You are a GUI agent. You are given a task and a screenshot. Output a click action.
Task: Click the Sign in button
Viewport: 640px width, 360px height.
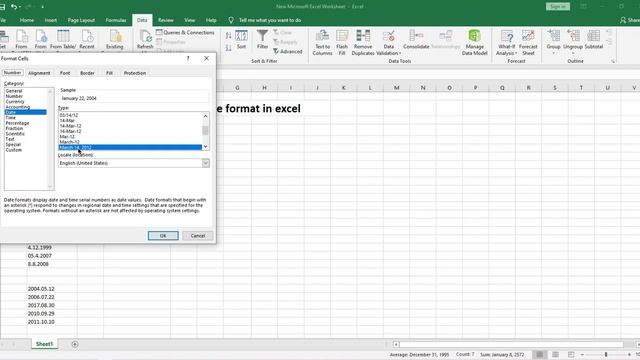[x=558, y=7]
